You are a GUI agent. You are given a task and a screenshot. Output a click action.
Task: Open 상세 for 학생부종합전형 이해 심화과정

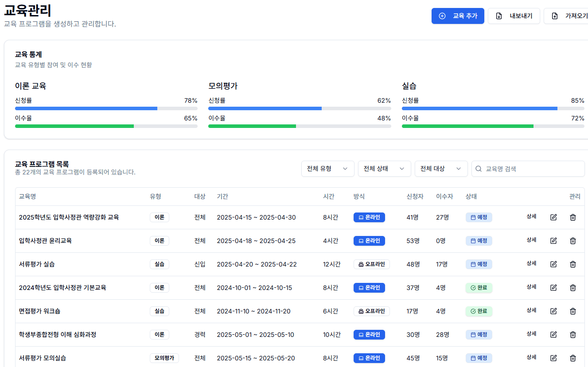click(532, 334)
